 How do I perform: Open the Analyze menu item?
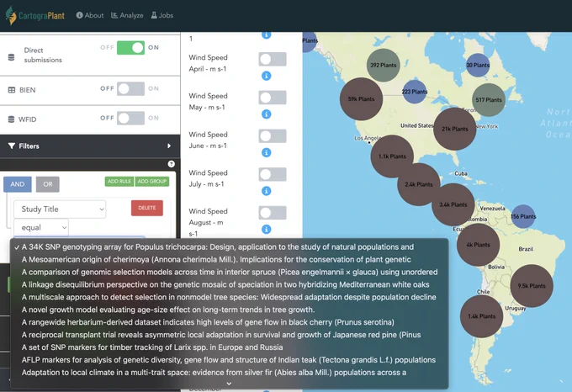point(127,15)
